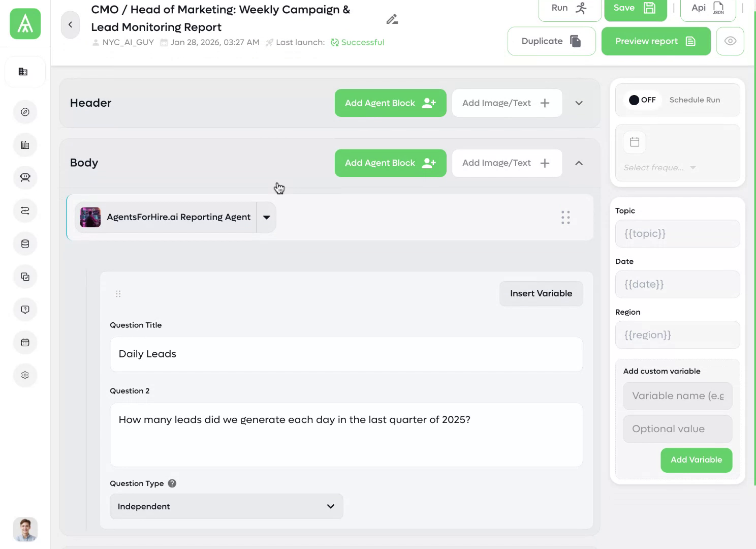
Task: Open the office buildings icon in sidebar
Action: [25, 145]
